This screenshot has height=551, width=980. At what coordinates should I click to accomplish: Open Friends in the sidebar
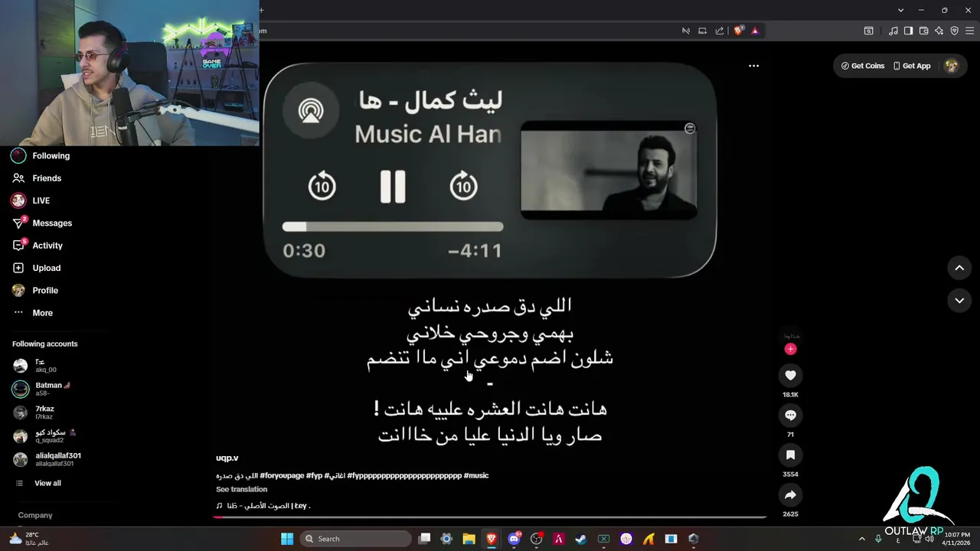point(37,178)
